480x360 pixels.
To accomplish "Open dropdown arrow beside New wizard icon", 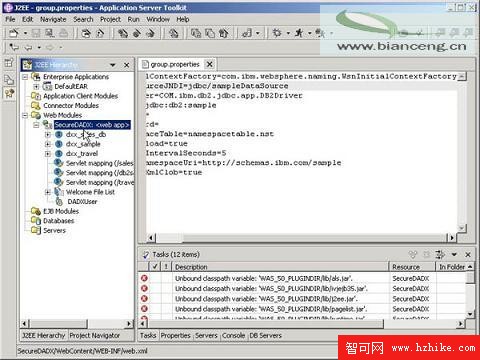I will click(25, 33).
